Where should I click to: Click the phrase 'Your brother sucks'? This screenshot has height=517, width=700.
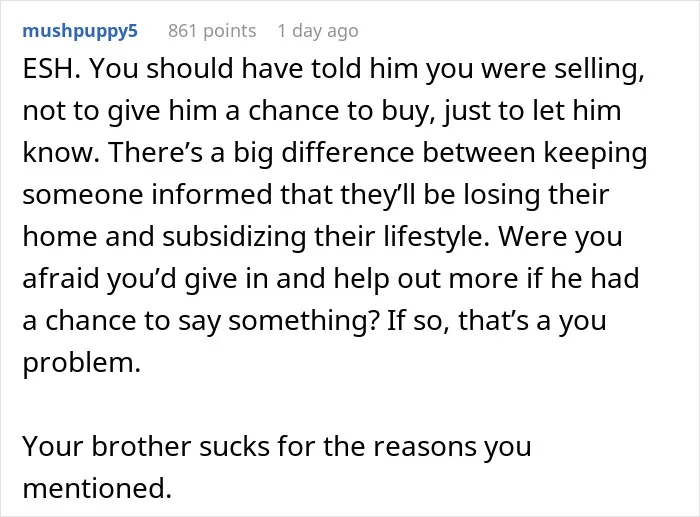146,446
